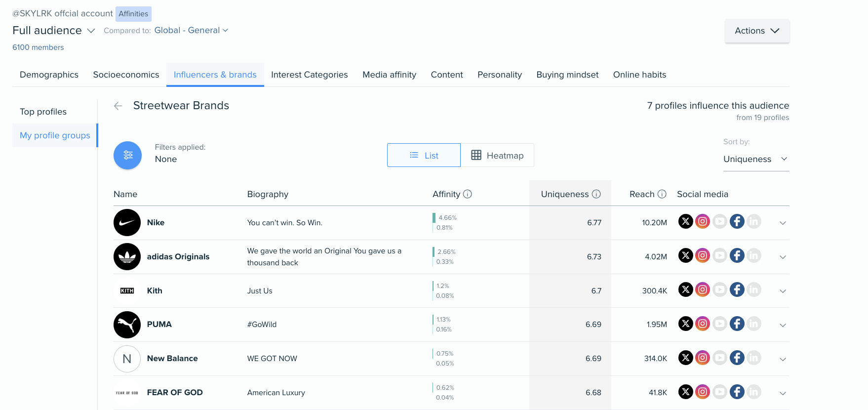
Task: Click the Reach column header
Action: coord(642,194)
